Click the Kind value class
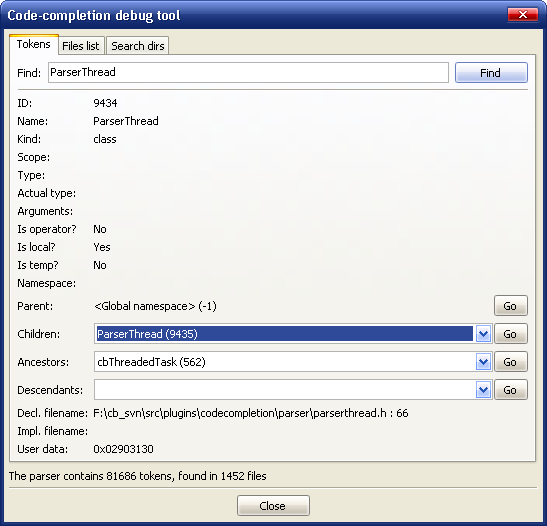Screen dimensions: 547x526 click(x=105, y=139)
